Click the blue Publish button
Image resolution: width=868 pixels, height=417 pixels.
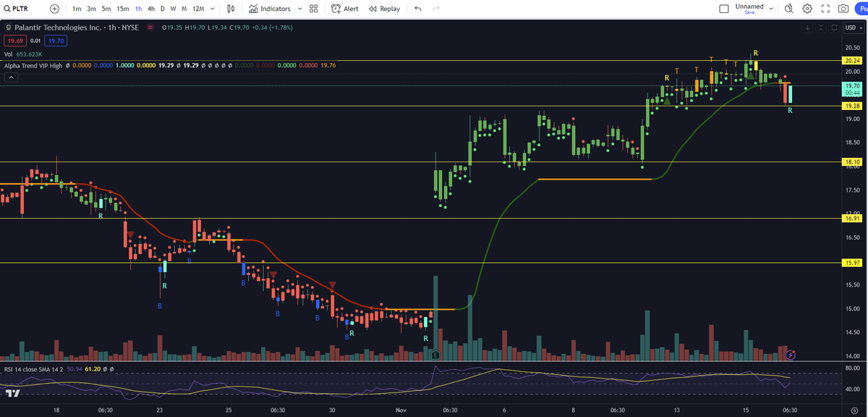coord(863,9)
